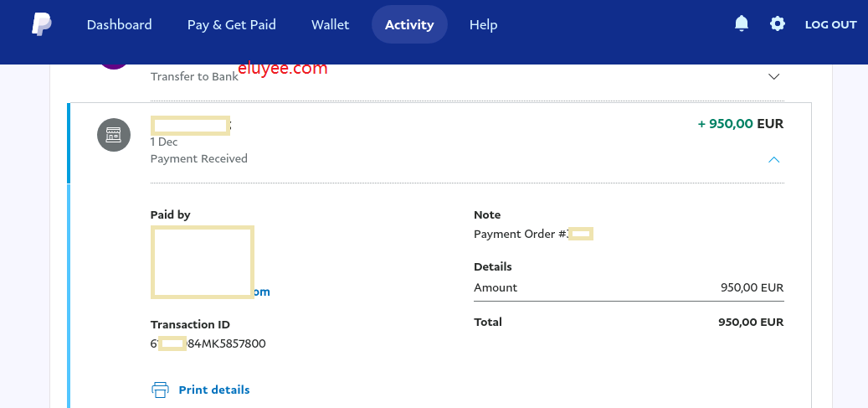The image size is (868, 408).
Task: Click the printer icon
Action: (160, 390)
